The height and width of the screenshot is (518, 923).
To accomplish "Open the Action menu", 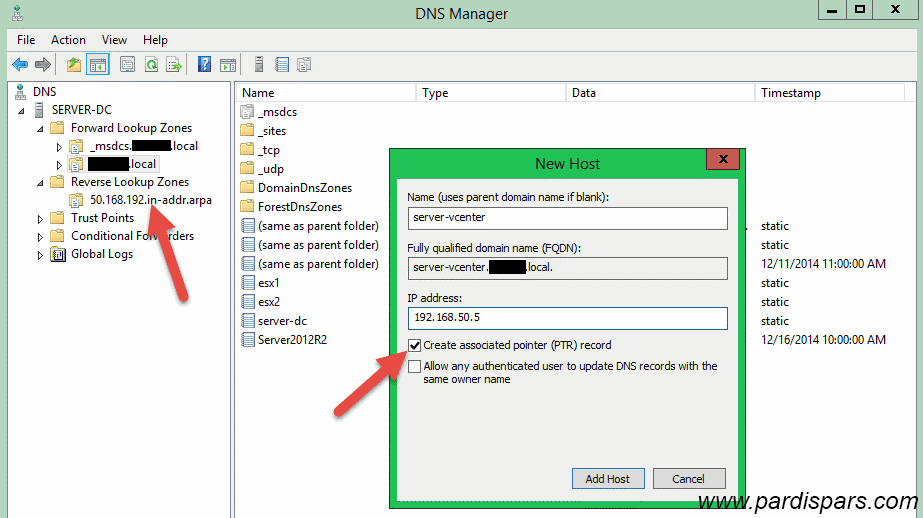I will pyautogui.click(x=68, y=40).
